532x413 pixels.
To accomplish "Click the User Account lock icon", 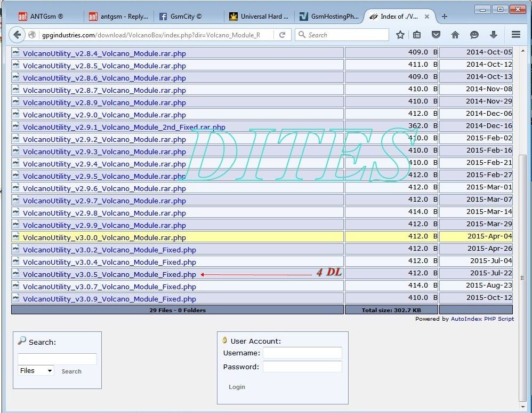I will coord(224,340).
